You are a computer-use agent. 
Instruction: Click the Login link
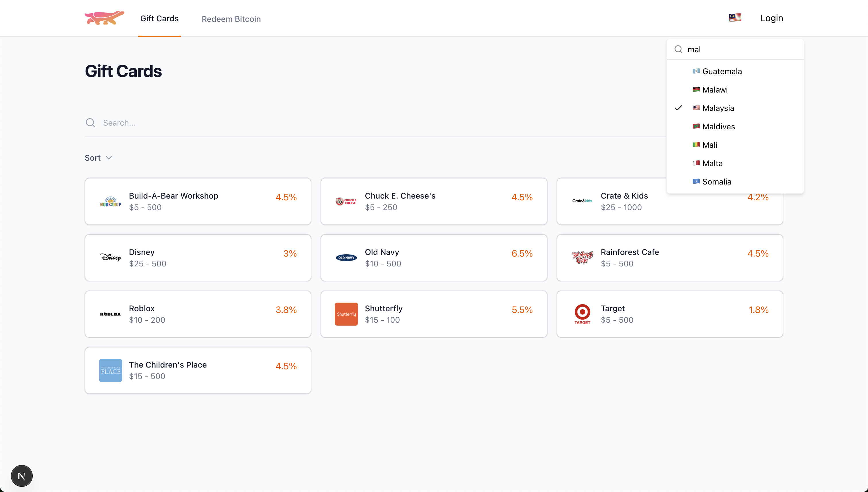tap(771, 18)
